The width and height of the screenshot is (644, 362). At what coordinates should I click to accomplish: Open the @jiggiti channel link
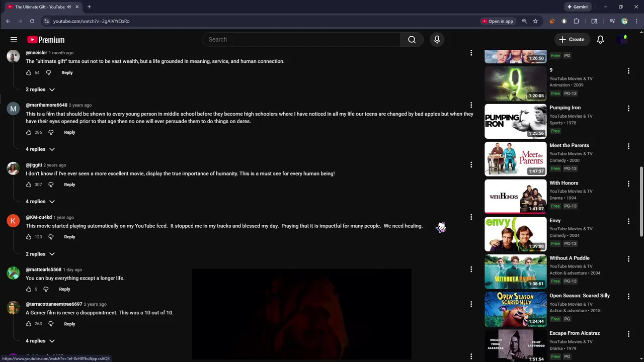pos(34,165)
